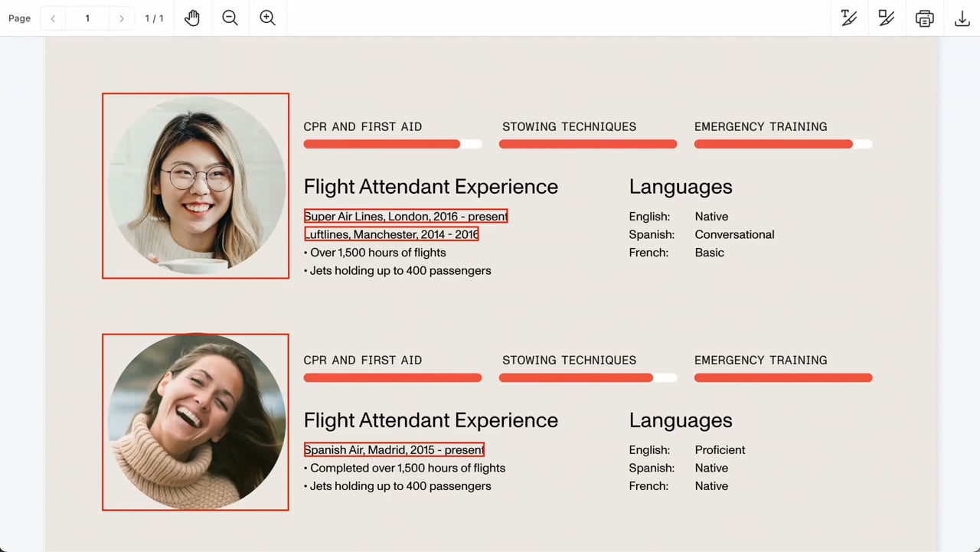Advance with the next page arrow
Image resolution: width=980 pixels, height=552 pixels.
point(121,18)
